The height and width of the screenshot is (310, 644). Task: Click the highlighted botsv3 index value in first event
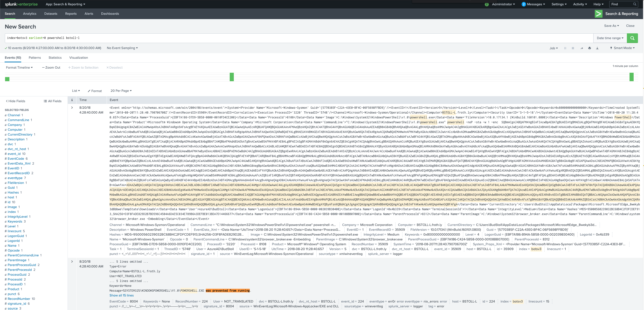(536, 249)
